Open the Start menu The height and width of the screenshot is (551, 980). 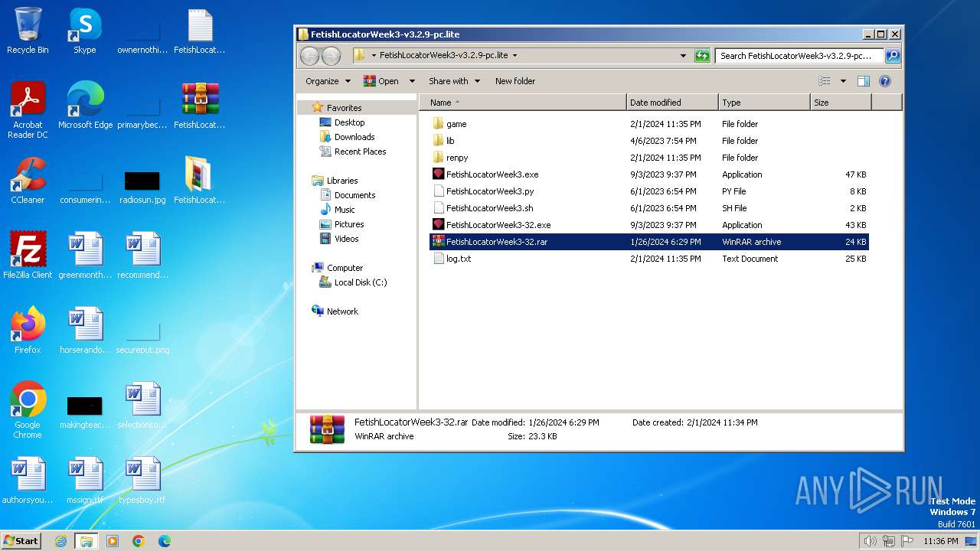coord(21,541)
